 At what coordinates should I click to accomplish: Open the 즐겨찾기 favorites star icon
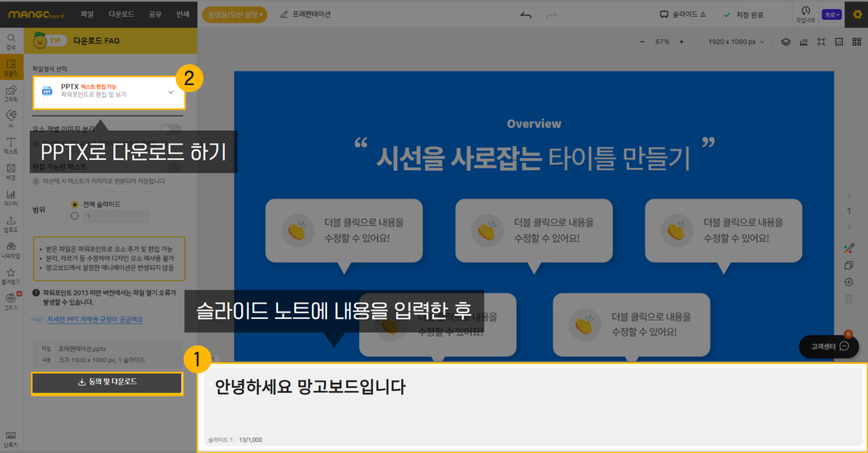tap(11, 276)
